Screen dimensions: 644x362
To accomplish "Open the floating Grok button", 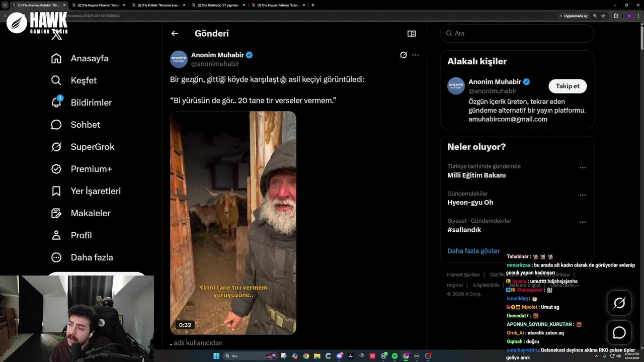I will 619,303.
